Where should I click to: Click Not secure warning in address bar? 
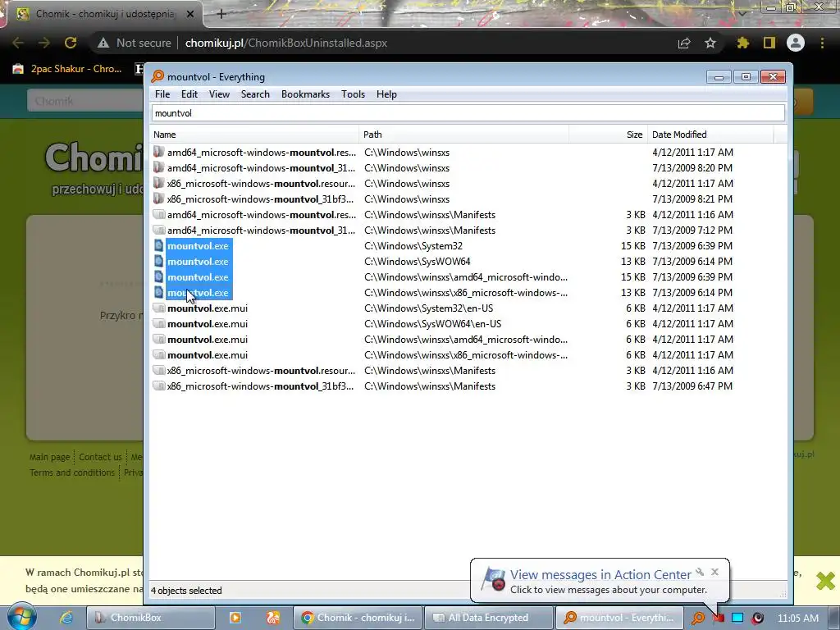coord(135,43)
